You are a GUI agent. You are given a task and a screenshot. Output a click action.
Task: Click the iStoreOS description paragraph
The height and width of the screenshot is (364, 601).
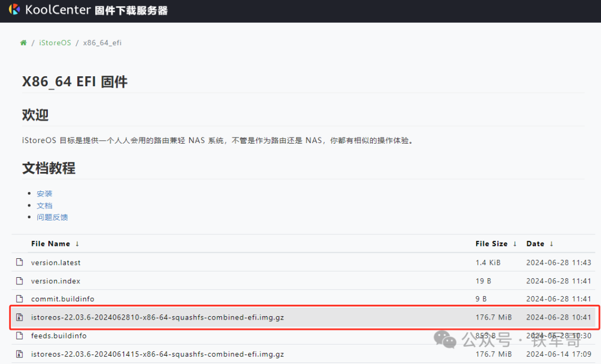[x=219, y=140]
